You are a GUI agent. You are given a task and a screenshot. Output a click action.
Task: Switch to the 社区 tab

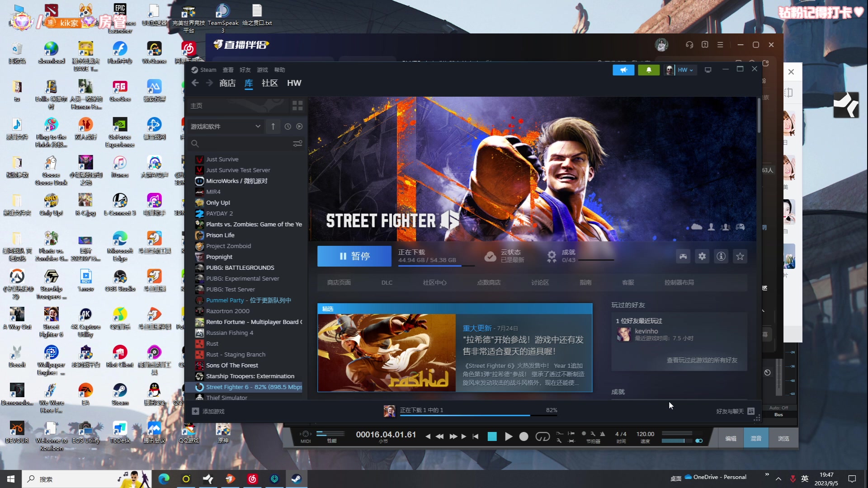click(269, 83)
